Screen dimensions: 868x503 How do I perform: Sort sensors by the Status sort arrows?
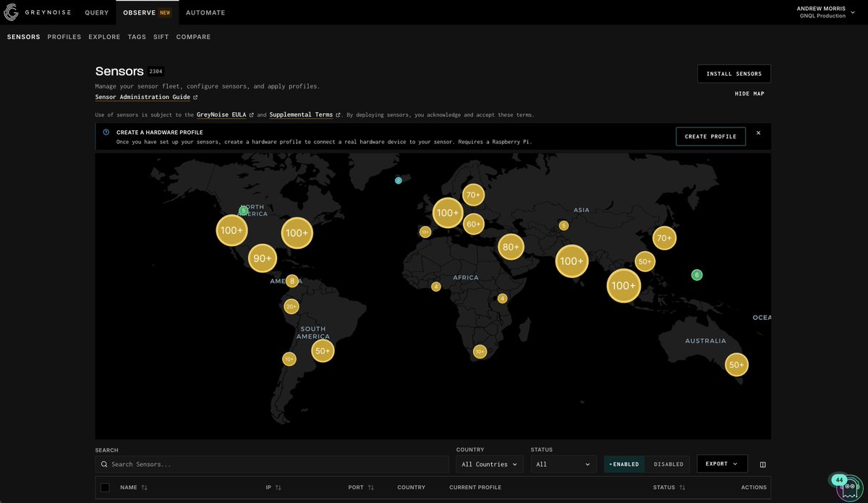pyautogui.click(x=682, y=488)
